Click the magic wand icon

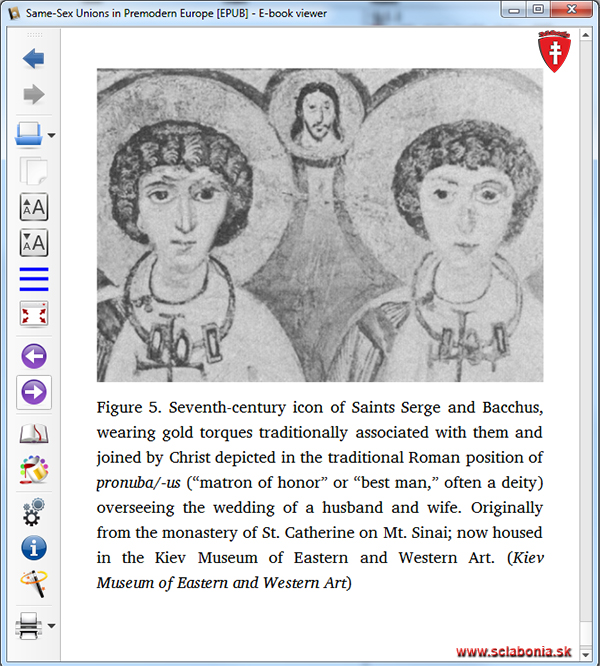pyautogui.click(x=34, y=584)
